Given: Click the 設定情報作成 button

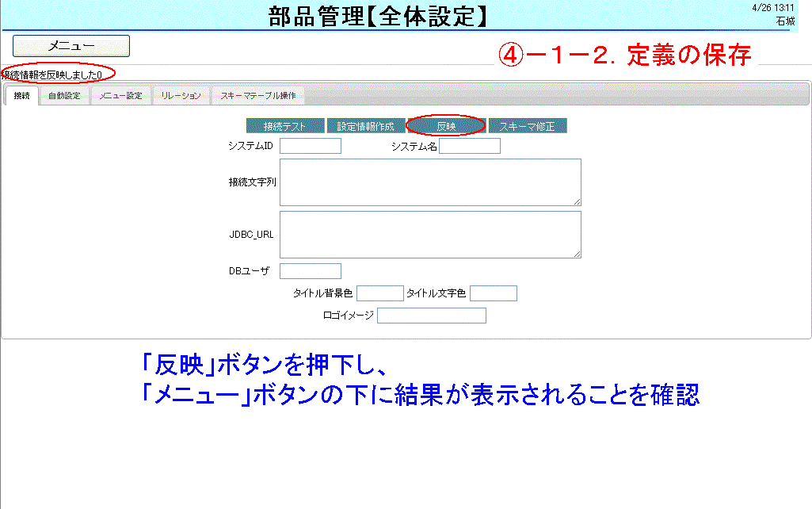Looking at the screenshot, I should coord(365,126).
